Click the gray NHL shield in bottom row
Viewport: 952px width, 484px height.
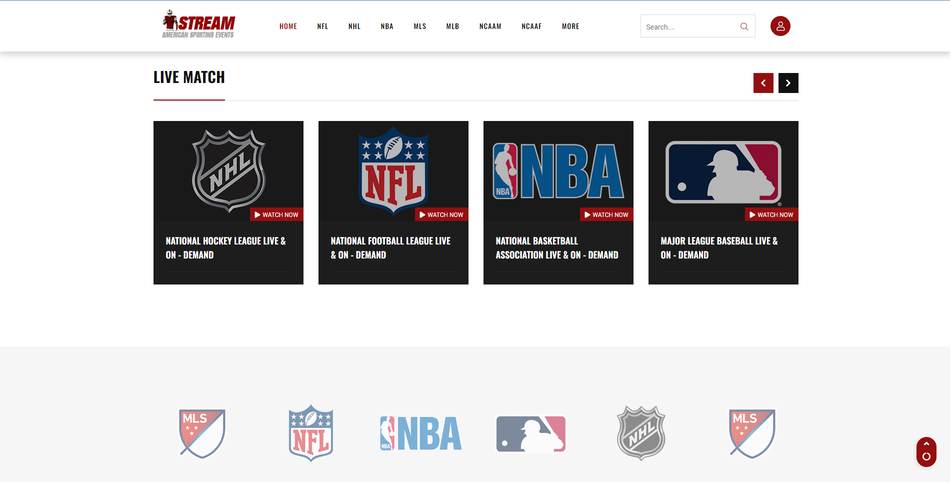coord(640,433)
